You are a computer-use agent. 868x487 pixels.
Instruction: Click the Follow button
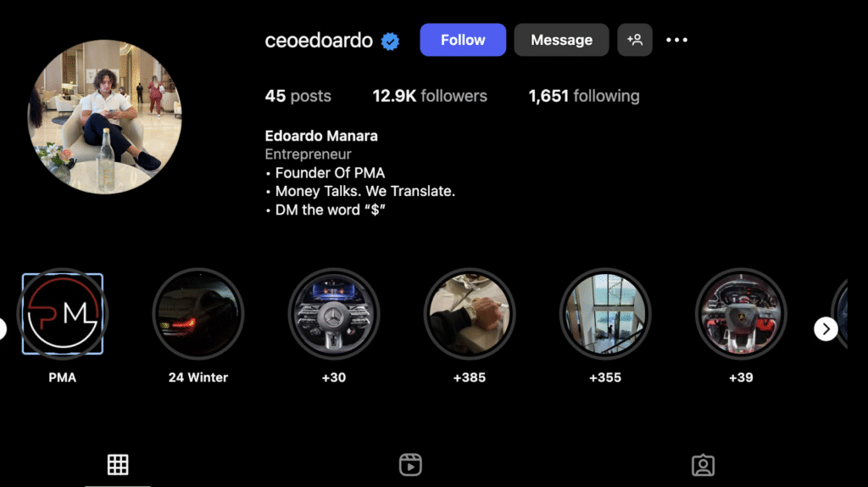coord(463,40)
